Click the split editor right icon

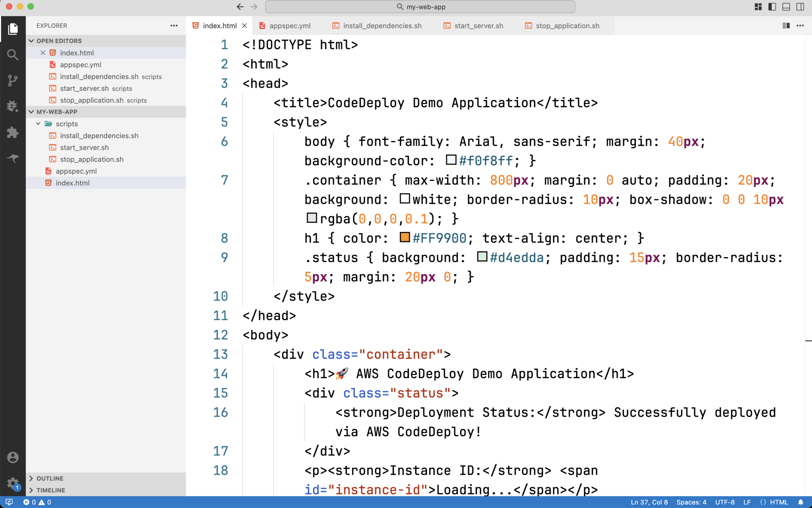[x=786, y=26]
